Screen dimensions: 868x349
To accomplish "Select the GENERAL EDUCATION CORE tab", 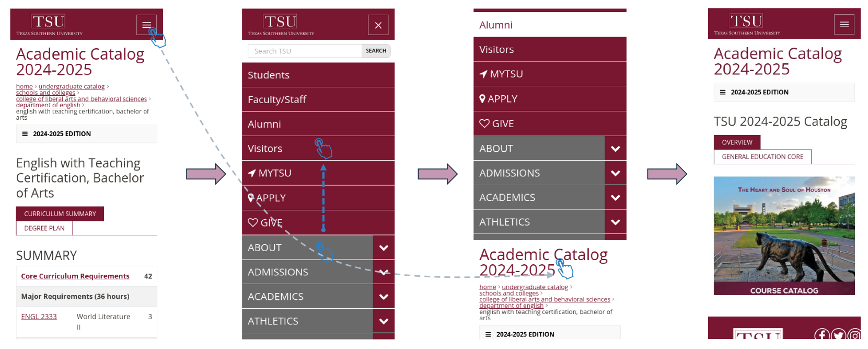I will [x=762, y=157].
